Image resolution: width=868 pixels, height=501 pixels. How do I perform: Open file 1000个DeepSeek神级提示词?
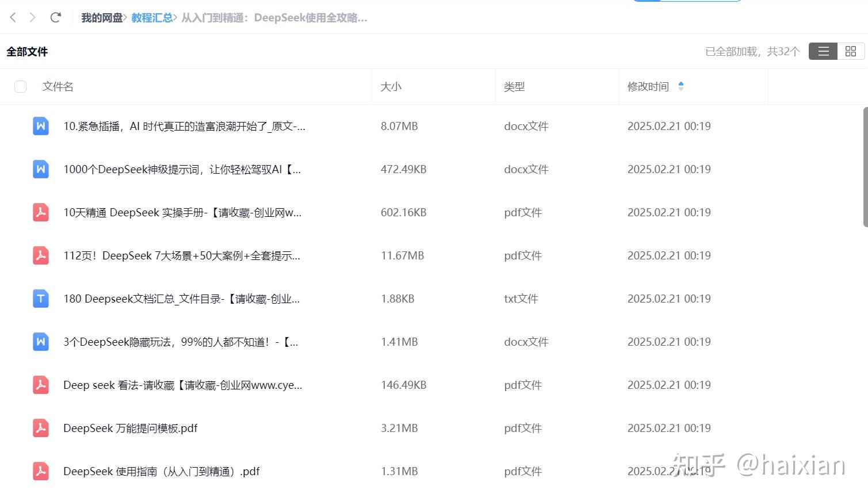pyautogui.click(x=182, y=169)
